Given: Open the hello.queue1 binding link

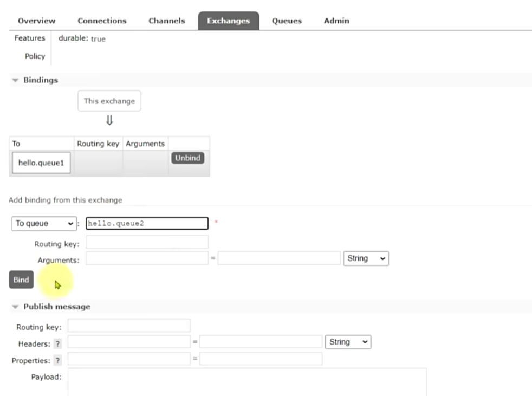Looking at the screenshot, I should click(41, 163).
